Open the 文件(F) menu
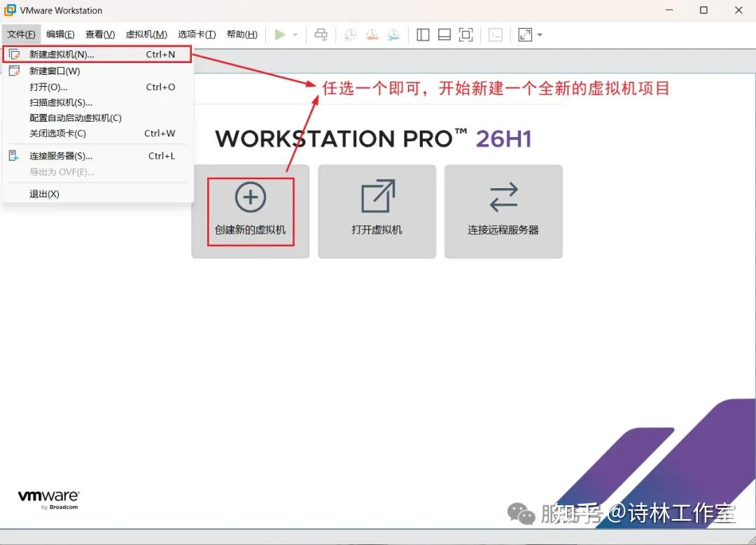The height and width of the screenshot is (545, 756). [x=21, y=34]
